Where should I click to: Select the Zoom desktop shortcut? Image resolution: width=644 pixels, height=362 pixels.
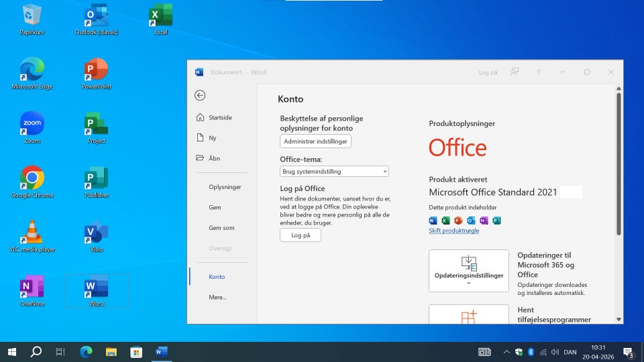pyautogui.click(x=32, y=128)
